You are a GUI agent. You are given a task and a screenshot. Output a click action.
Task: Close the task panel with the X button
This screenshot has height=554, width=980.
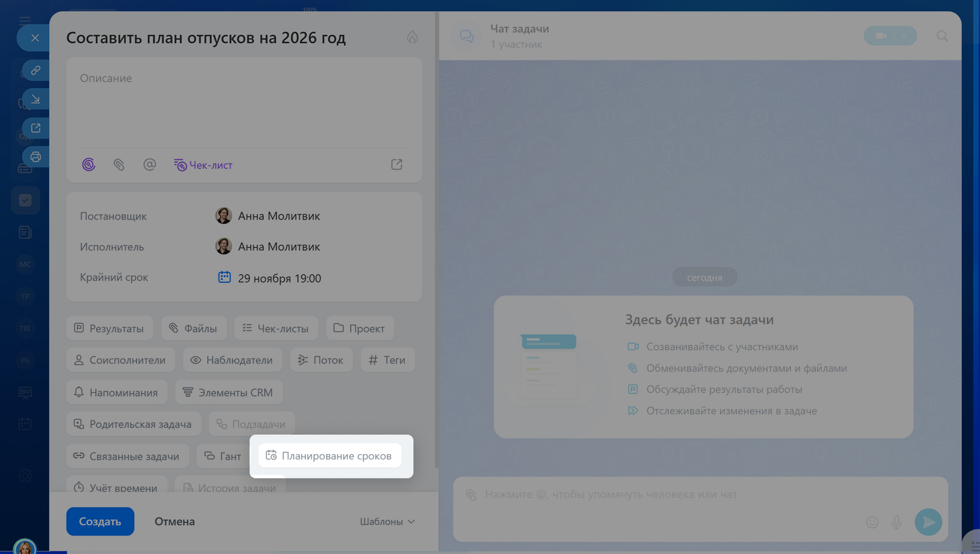point(35,38)
